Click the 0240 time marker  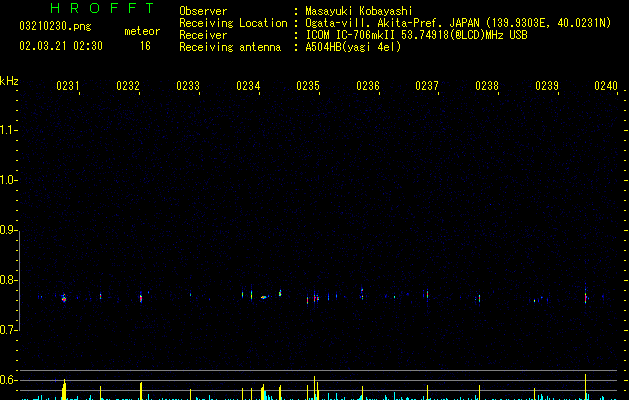[606, 86]
